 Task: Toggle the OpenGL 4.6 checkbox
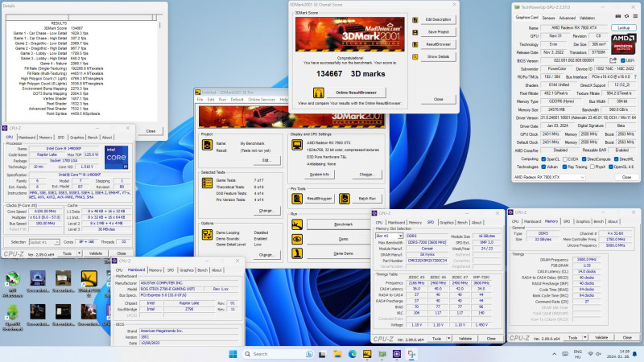pyautogui.click(x=611, y=167)
